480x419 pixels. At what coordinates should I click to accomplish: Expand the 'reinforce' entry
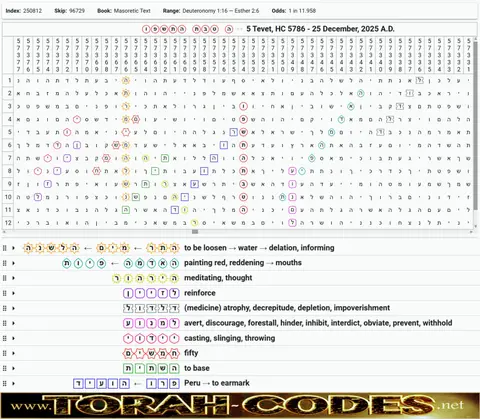(13, 293)
